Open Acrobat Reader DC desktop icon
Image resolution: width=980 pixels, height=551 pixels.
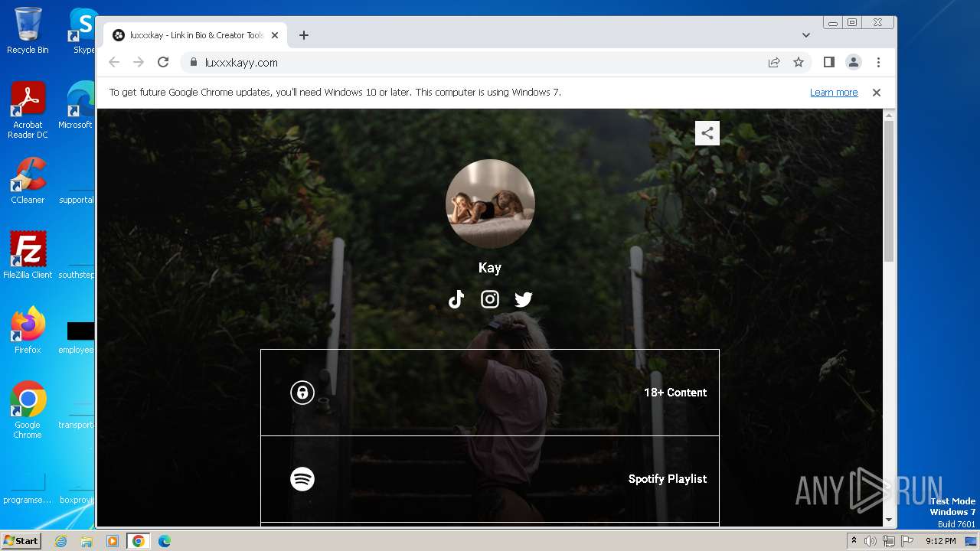click(28, 111)
